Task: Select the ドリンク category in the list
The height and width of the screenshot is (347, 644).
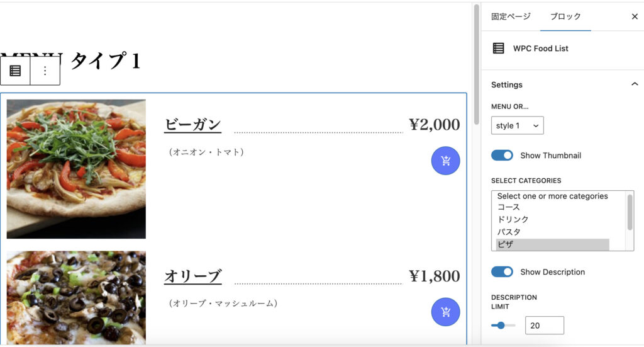Action: click(x=552, y=219)
